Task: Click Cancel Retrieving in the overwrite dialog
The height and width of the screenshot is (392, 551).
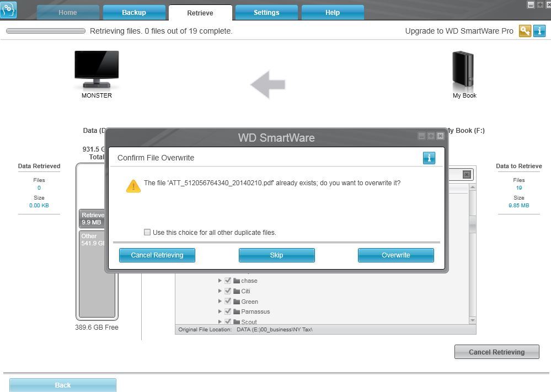Action: pyautogui.click(x=157, y=255)
